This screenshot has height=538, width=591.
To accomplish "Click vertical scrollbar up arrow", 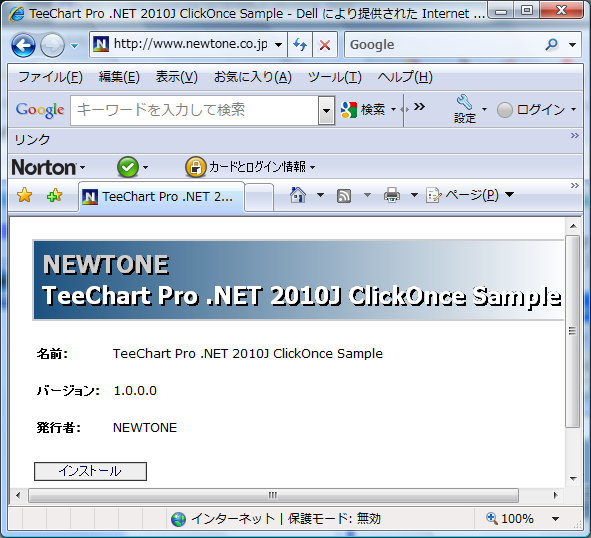I will pos(573,226).
